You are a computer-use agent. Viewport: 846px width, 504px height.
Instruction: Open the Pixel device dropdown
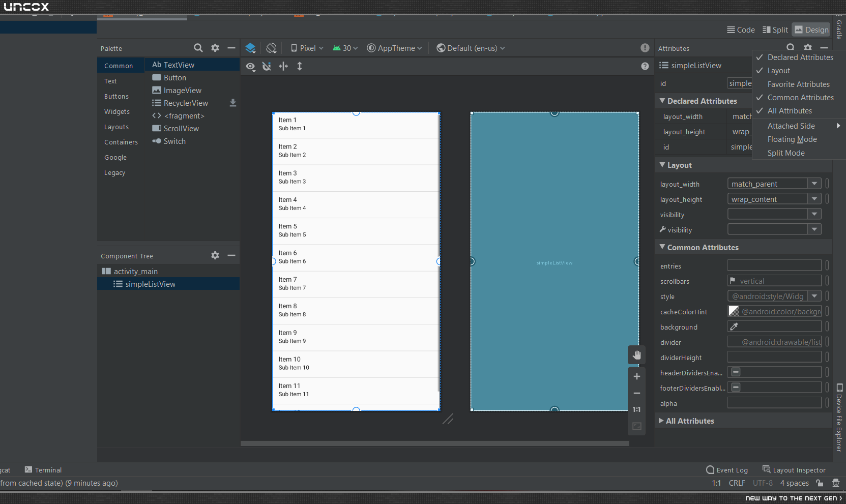click(307, 48)
